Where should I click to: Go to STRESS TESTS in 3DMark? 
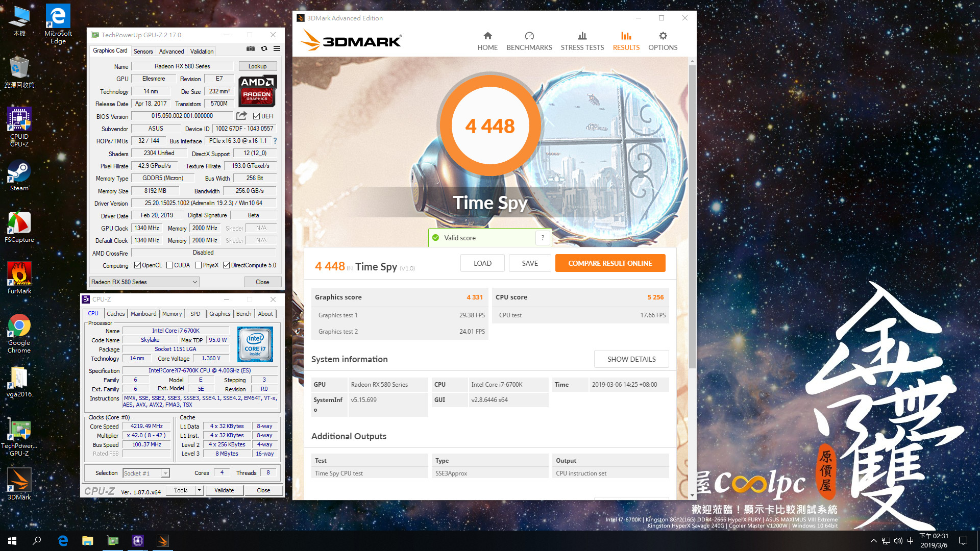coord(582,41)
